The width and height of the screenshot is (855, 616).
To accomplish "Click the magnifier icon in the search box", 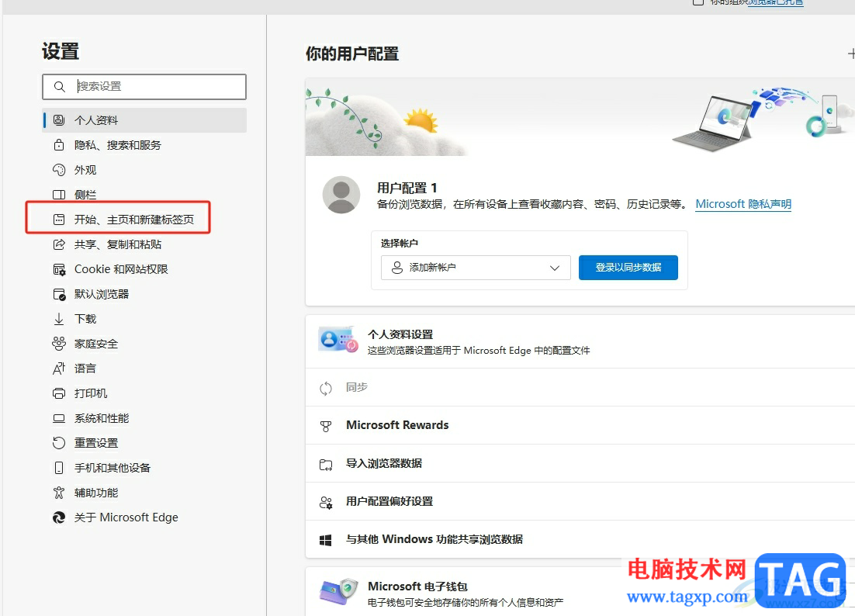I will tap(60, 87).
